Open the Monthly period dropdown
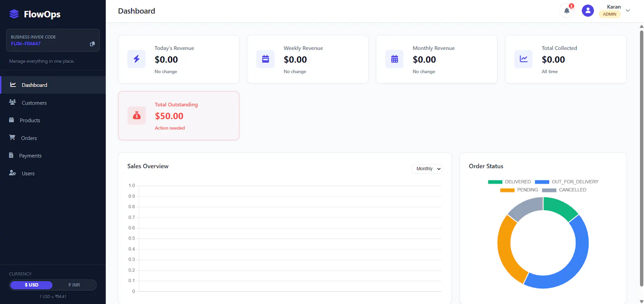This screenshot has height=304, width=644. [x=427, y=169]
